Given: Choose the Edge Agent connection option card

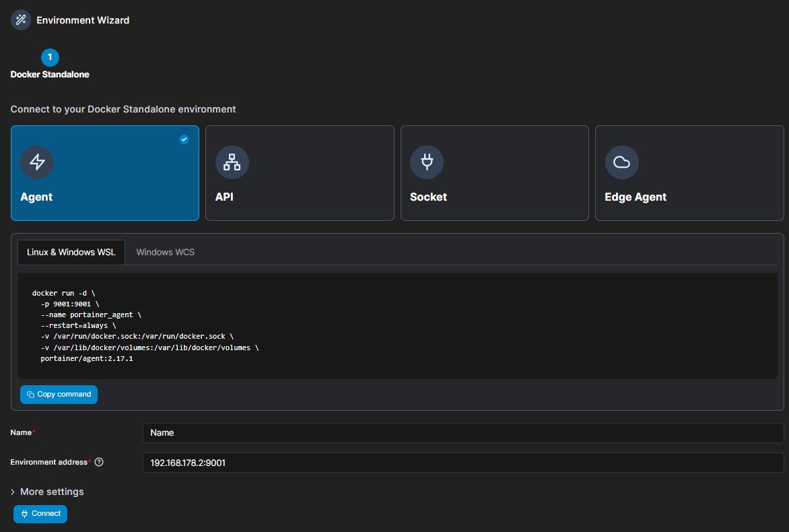Looking at the screenshot, I should pyautogui.click(x=689, y=173).
